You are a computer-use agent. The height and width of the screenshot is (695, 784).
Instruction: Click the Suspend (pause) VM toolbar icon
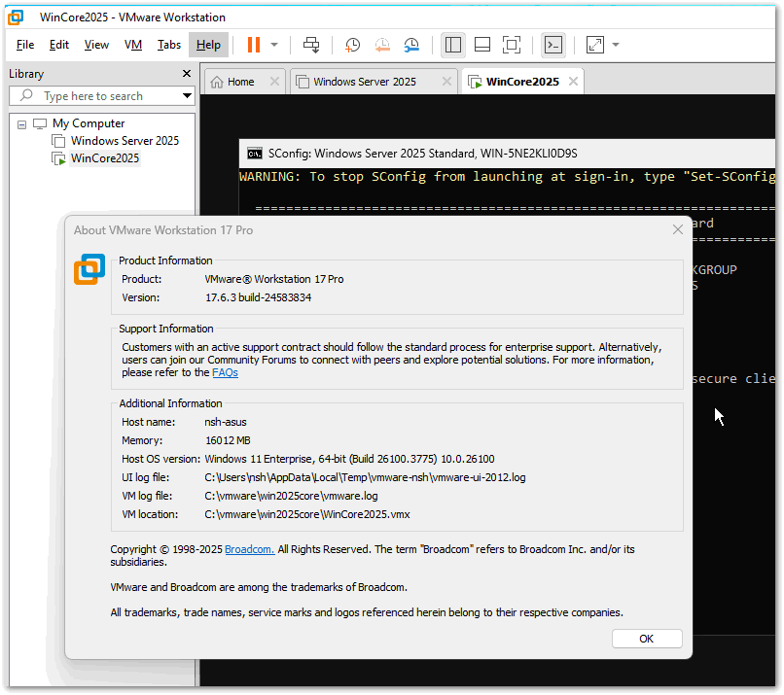click(x=253, y=45)
